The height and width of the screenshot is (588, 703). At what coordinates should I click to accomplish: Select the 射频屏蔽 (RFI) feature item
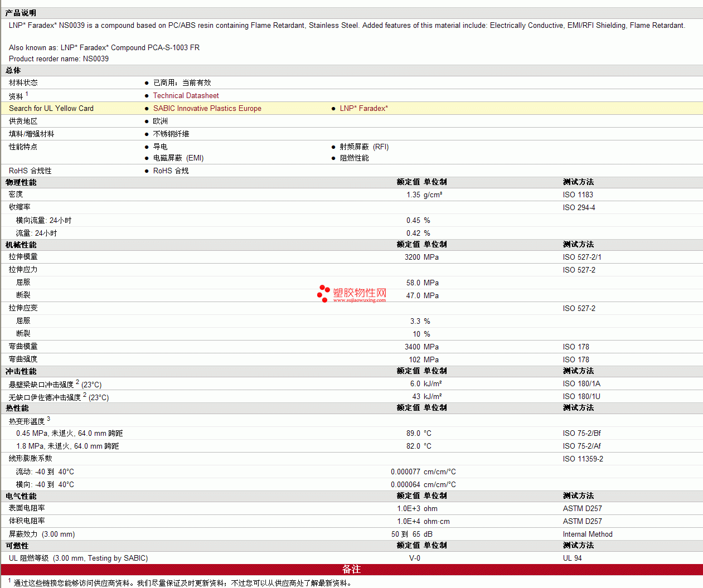[x=365, y=147]
